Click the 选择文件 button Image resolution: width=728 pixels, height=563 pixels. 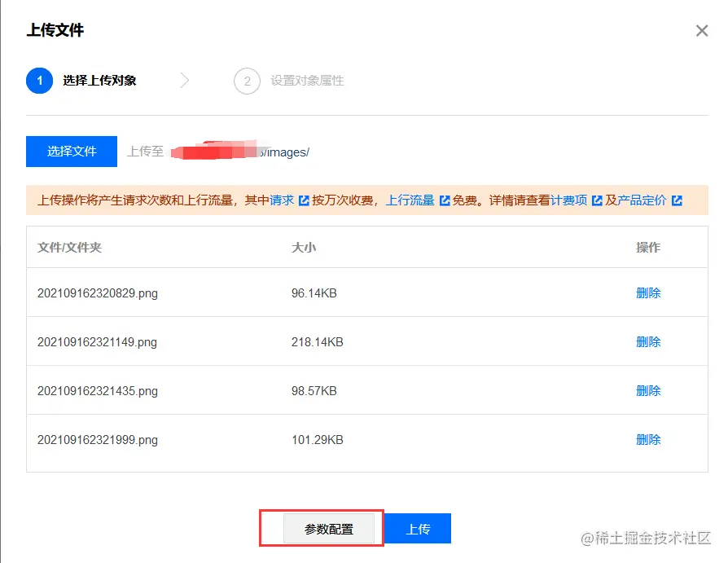72,152
